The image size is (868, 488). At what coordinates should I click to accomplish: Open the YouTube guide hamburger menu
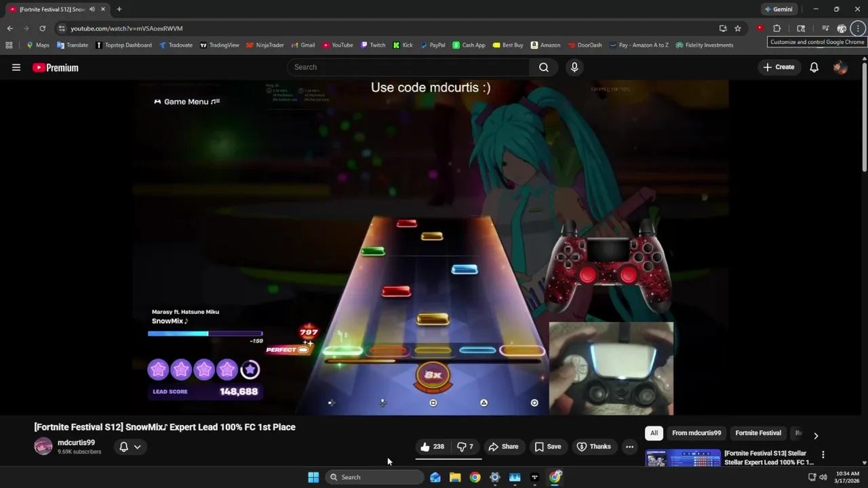point(16,67)
